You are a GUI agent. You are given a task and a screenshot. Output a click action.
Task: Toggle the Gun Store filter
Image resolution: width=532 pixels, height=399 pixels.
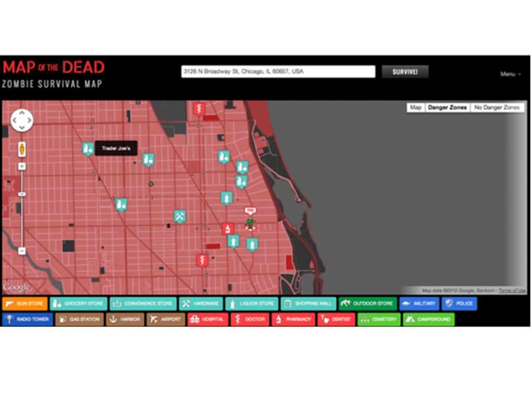click(25, 303)
